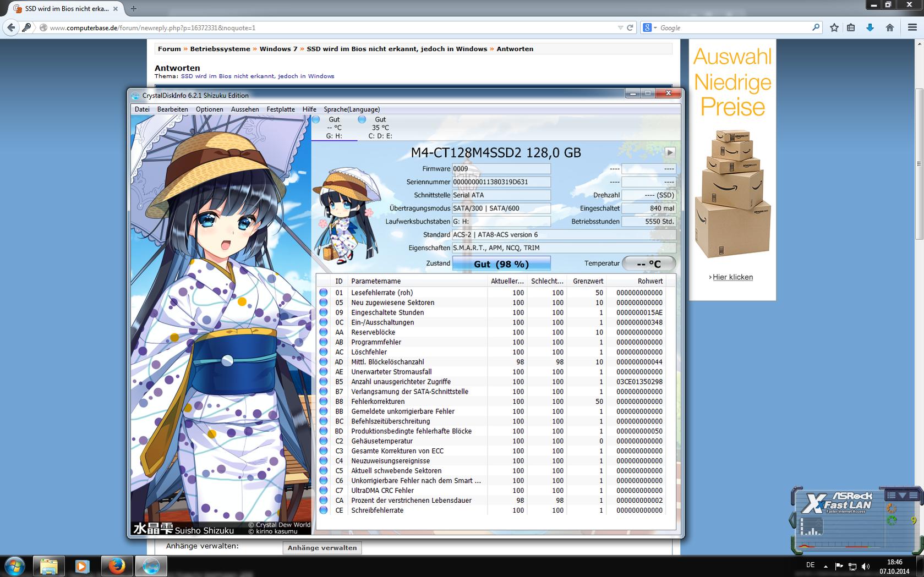The height and width of the screenshot is (577, 924).
Task: Click the 'Grenzwert' column header
Action: (x=587, y=281)
